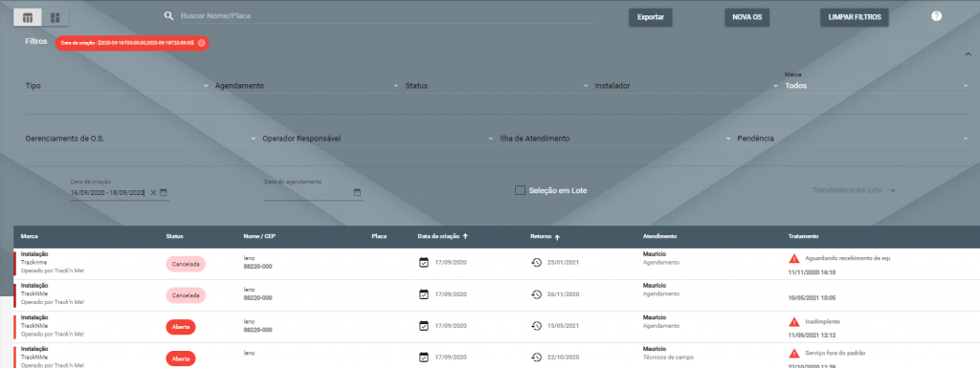This screenshot has height=368, width=980.
Task: Open the Transferência em Lote dropdown
Action: point(854,190)
